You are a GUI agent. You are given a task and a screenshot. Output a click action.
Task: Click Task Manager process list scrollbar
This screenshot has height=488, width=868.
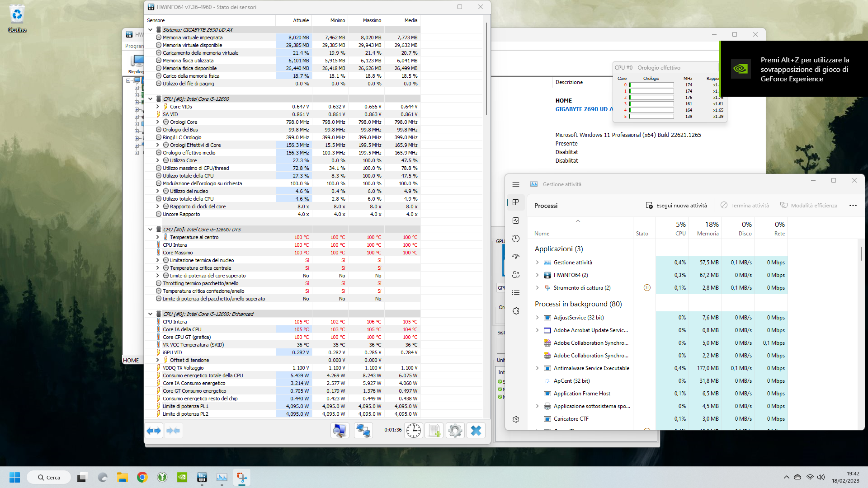point(861,253)
